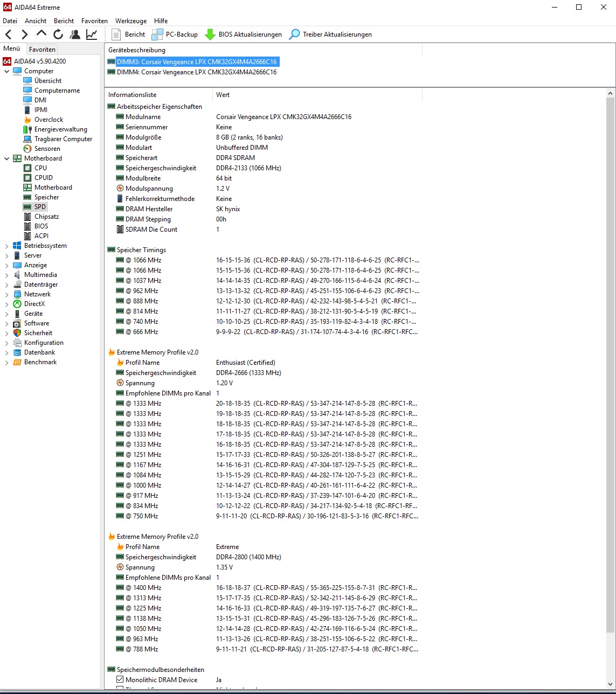Viewport: 616px width, 694px height.
Task: Click the Wert column header
Action: click(317, 95)
